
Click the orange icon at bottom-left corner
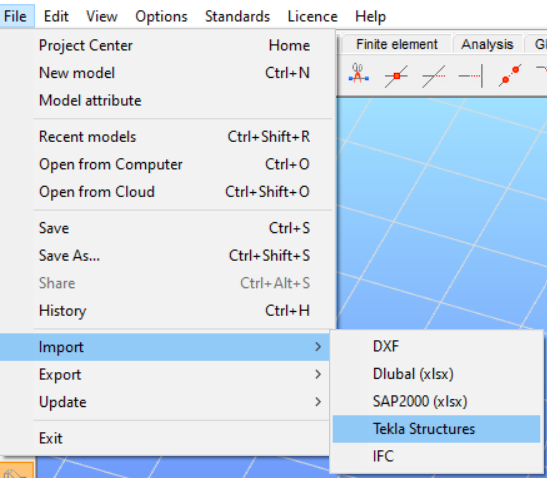tap(17, 470)
